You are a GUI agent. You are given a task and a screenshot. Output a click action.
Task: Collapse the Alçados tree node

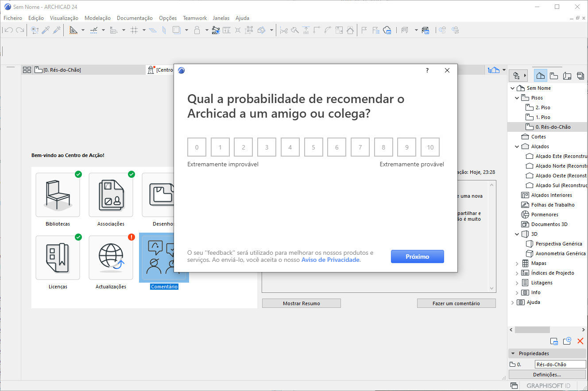517,146
